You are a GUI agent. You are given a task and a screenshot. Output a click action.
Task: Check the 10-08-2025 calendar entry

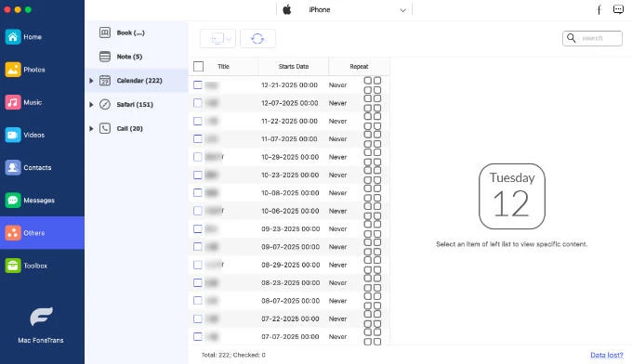(197, 193)
